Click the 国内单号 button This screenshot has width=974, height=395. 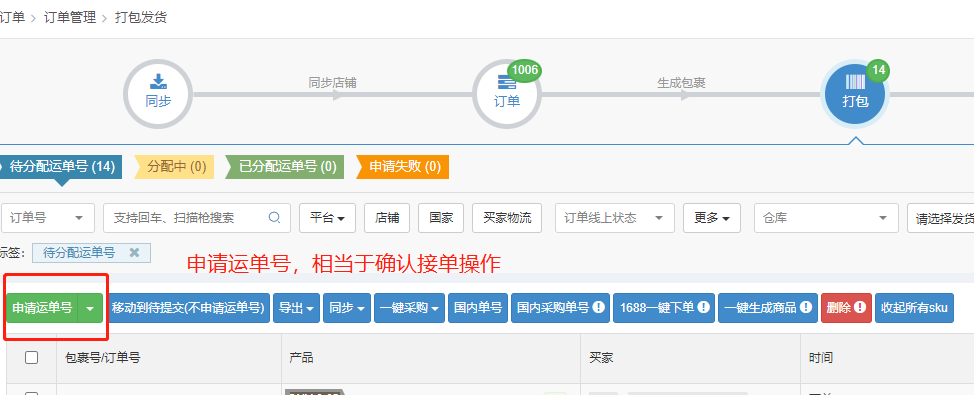click(478, 308)
